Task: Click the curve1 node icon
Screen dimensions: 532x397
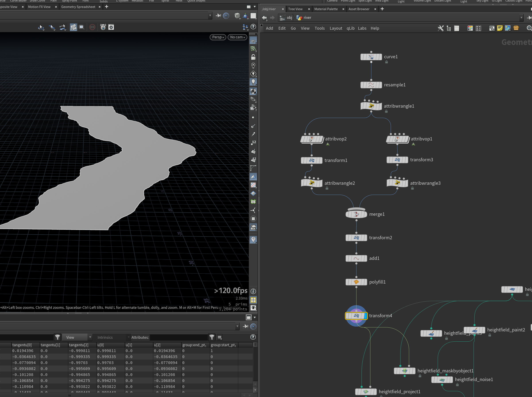Action: [x=371, y=57]
